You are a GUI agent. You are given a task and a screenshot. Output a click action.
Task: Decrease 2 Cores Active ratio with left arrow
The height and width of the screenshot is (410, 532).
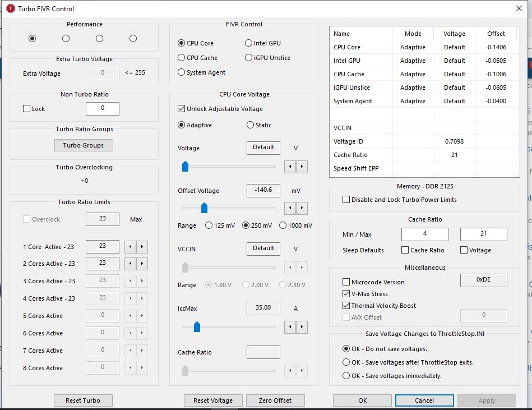[x=130, y=264]
